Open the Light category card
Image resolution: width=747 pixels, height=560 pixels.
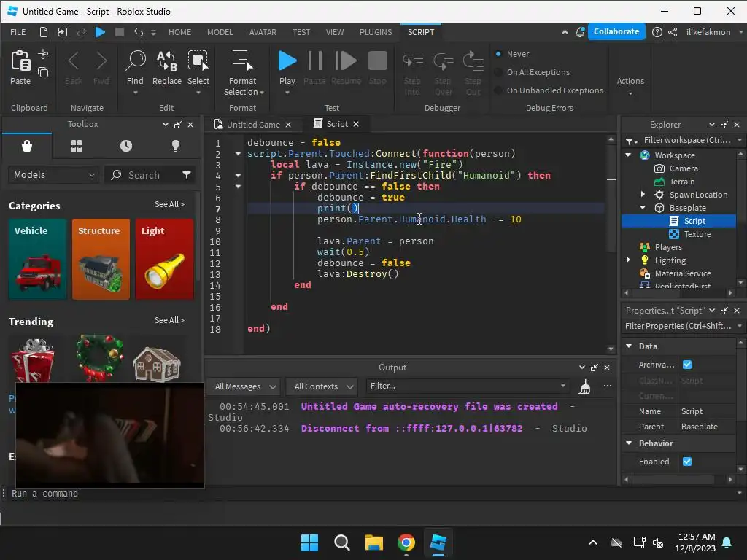pyautogui.click(x=164, y=259)
